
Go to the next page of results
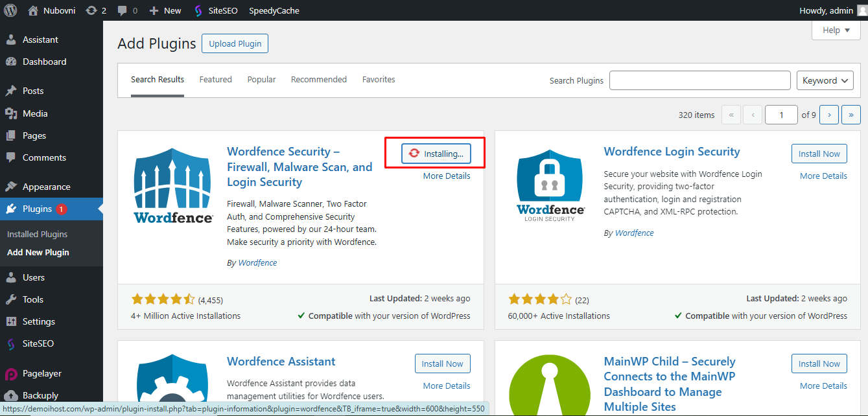click(x=829, y=115)
